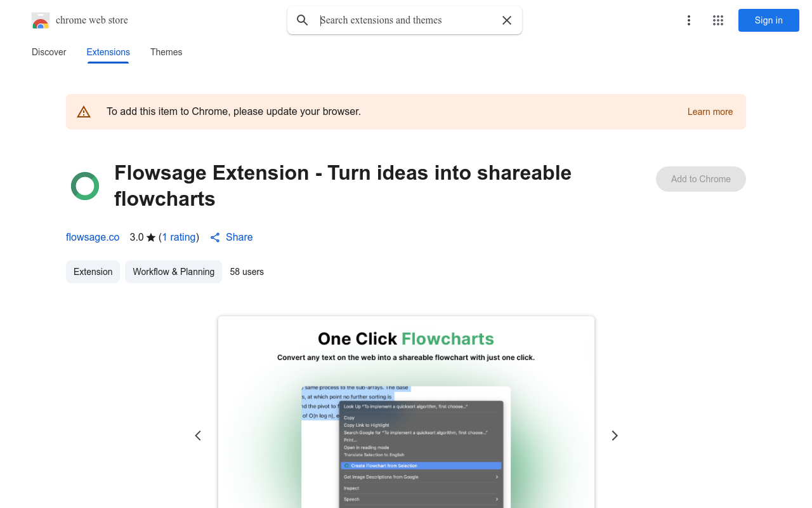
Task: Click the chrome web store title text
Action: tap(92, 20)
